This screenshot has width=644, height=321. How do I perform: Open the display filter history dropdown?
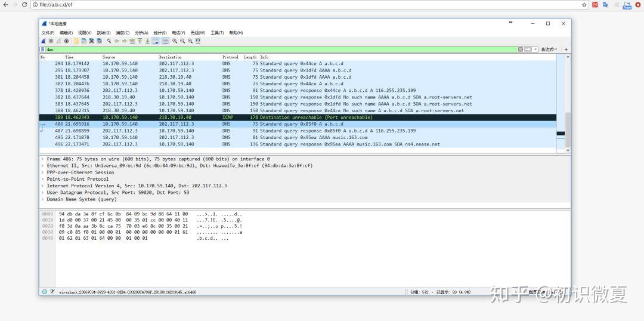tap(535, 50)
